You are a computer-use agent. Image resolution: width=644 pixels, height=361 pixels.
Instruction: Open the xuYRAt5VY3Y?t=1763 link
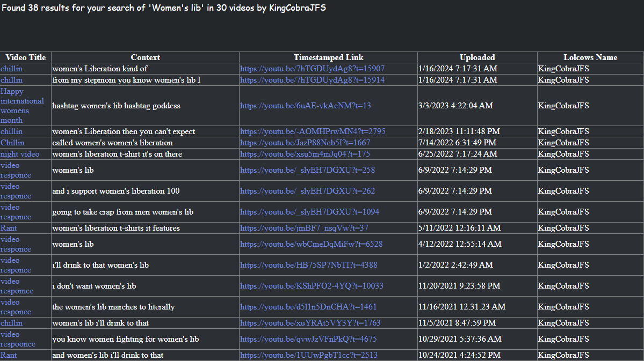tap(310, 323)
